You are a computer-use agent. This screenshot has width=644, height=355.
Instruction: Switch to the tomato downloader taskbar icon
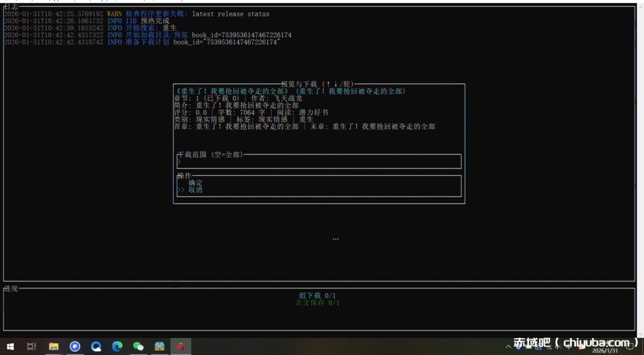point(181,346)
